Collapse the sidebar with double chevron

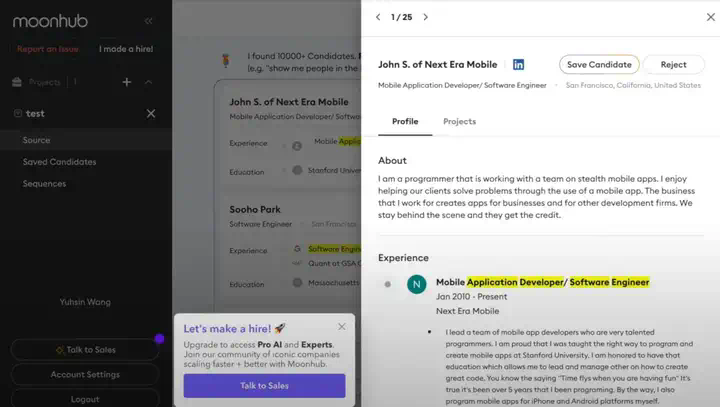[148, 21]
